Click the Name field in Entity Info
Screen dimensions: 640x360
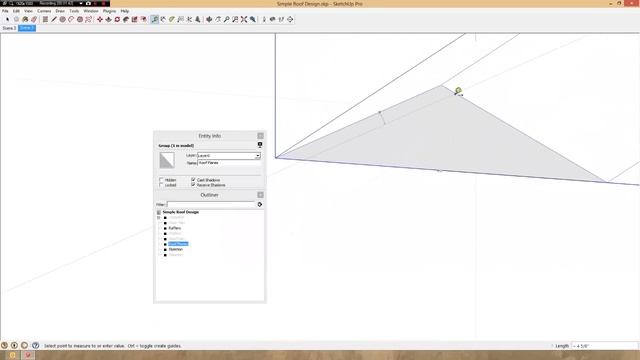point(229,162)
